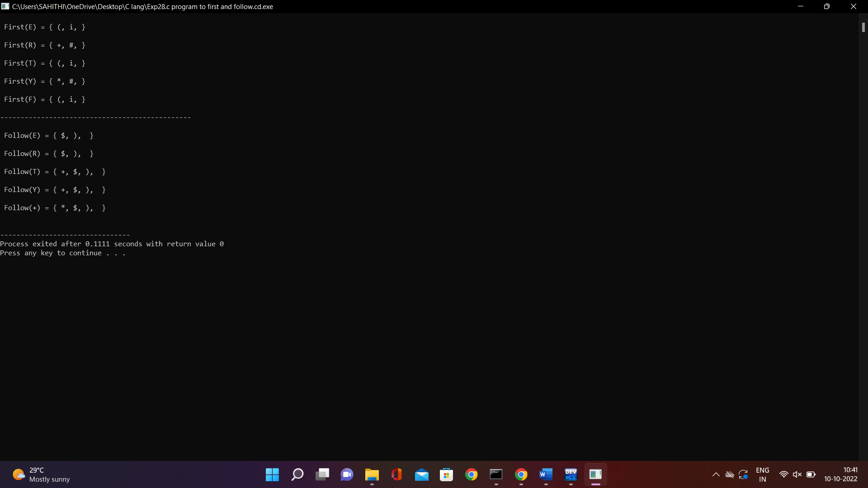Open Task View from the taskbar
Screen dimensions: 868x488
pyautogui.click(x=322, y=474)
